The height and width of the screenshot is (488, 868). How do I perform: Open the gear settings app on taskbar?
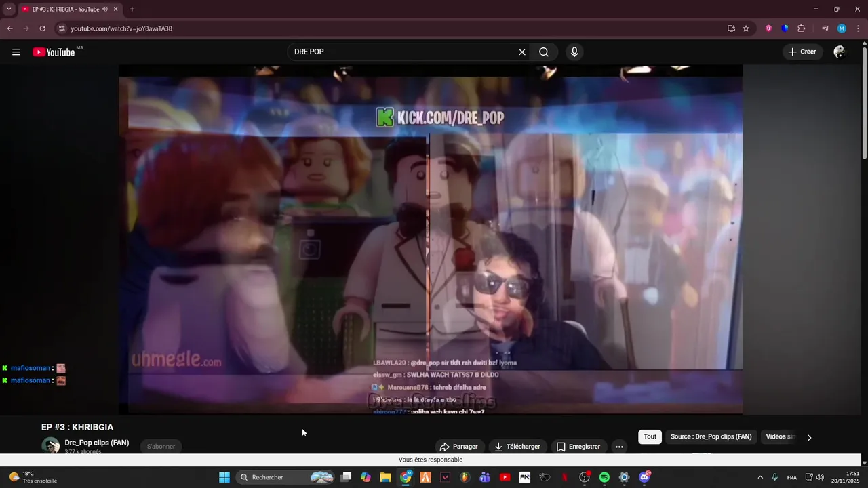(x=625, y=477)
